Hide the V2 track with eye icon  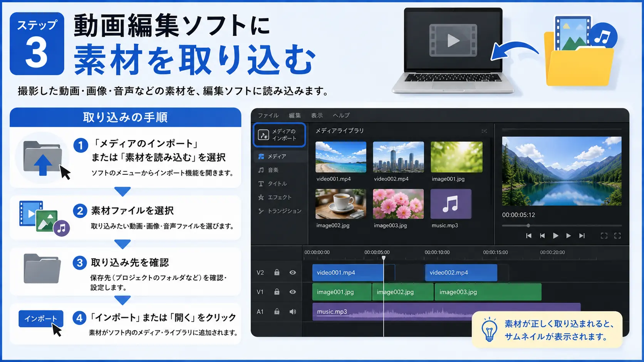(x=293, y=272)
